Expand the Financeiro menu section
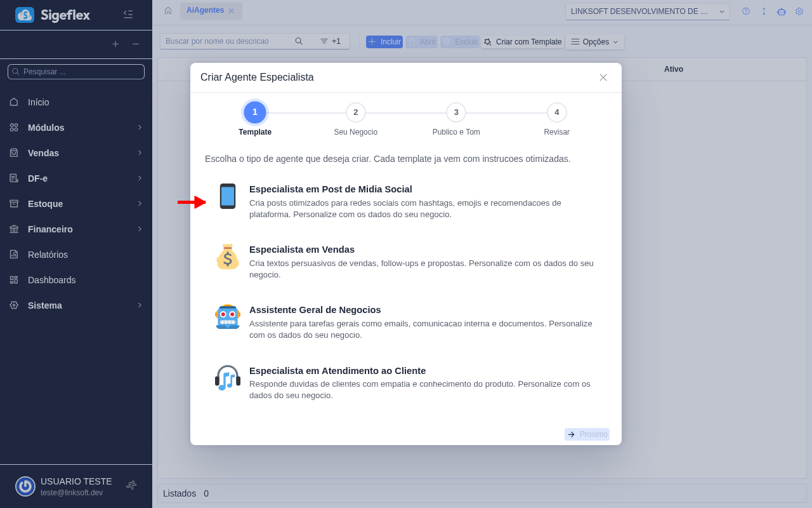 pos(76,229)
